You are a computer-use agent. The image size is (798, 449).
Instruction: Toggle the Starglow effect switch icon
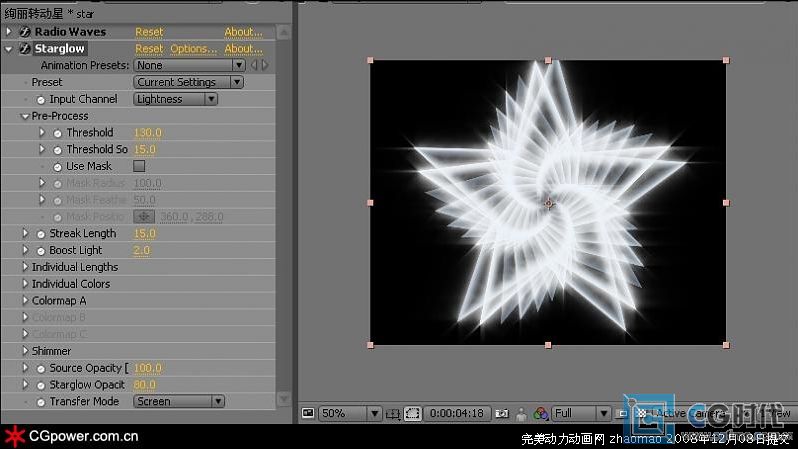[24, 49]
